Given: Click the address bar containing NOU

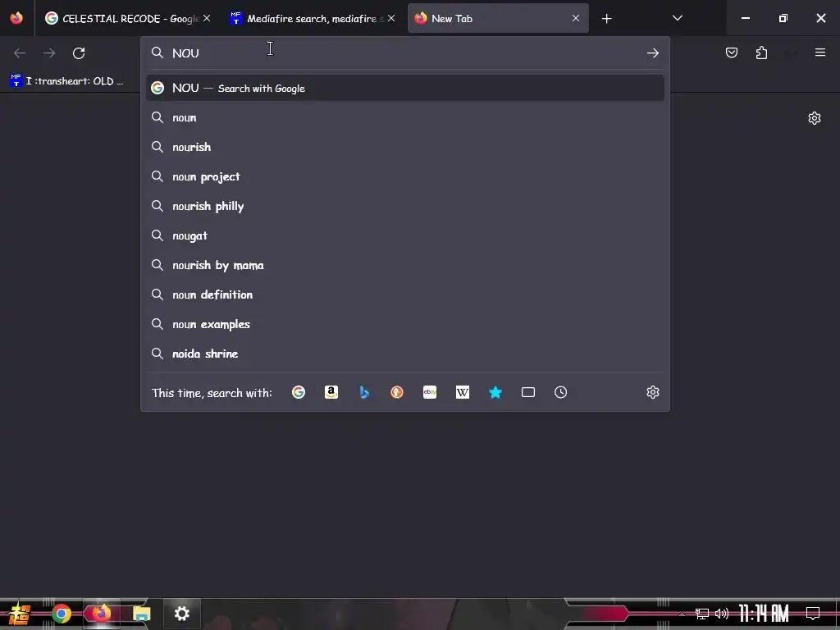Looking at the screenshot, I should click(407, 53).
